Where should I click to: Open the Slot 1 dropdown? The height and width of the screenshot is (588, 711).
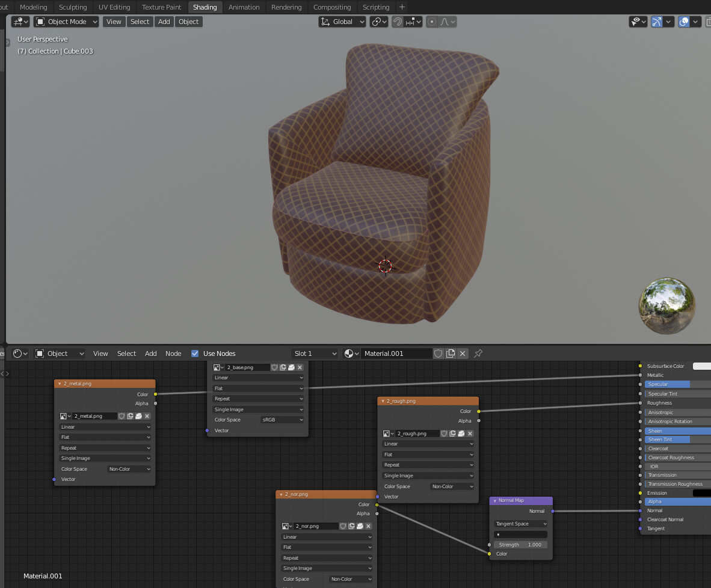click(315, 354)
